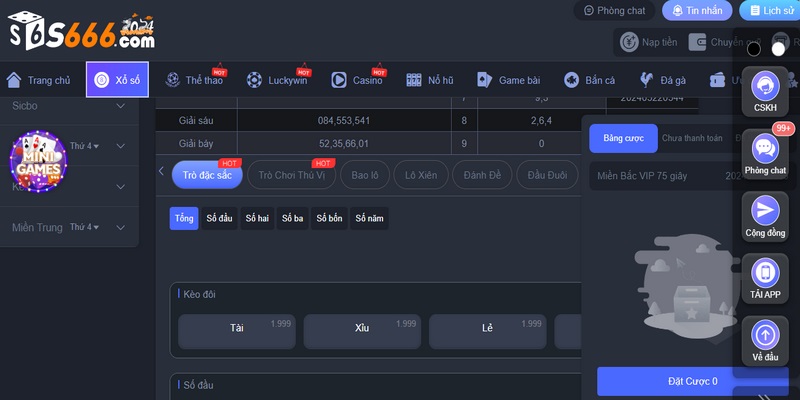Click the Tin nhắn button
800x400 pixels.
coord(697,10)
